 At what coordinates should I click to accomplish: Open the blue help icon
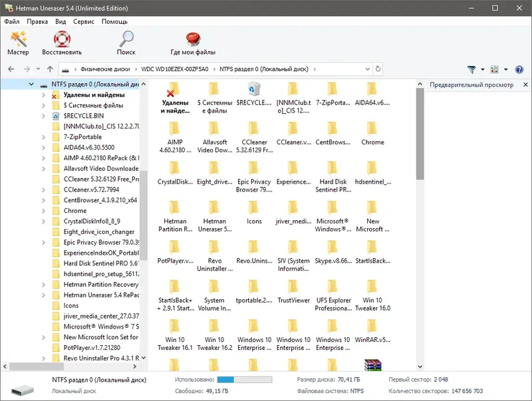tap(519, 70)
